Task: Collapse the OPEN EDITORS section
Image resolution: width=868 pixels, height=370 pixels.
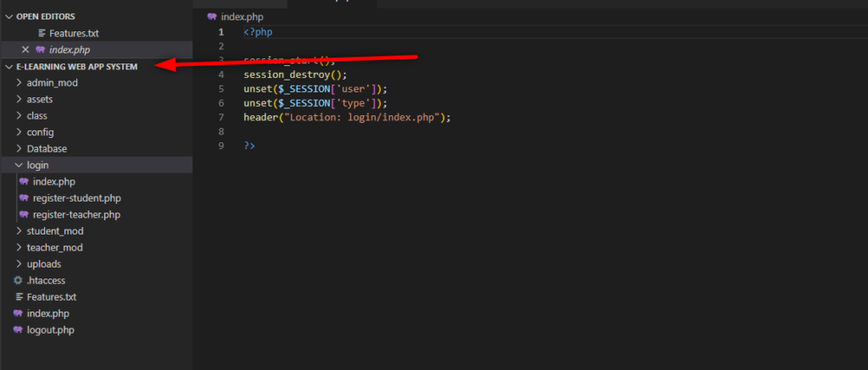Action: coord(8,17)
